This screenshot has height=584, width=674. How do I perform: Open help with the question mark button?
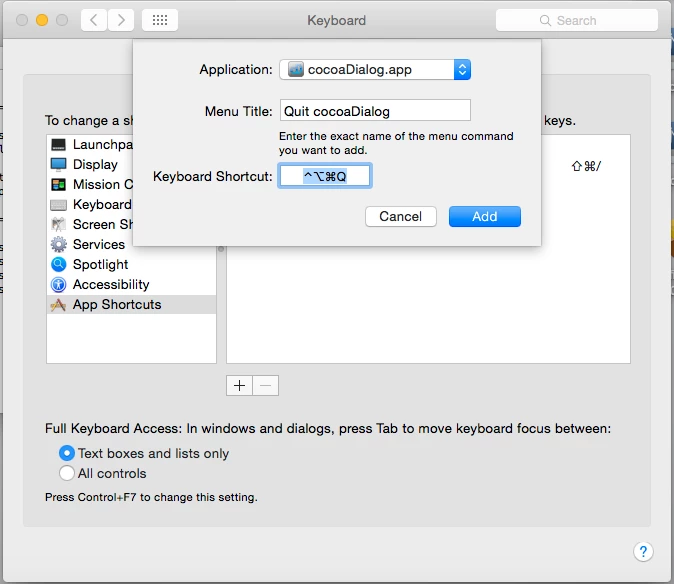pyautogui.click(x=643, y=551)
